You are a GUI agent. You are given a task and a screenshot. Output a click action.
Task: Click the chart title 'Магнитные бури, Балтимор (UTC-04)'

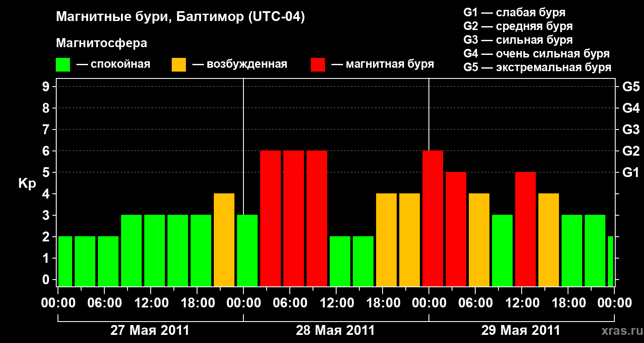pyautogui.click(x=180, y=17)
